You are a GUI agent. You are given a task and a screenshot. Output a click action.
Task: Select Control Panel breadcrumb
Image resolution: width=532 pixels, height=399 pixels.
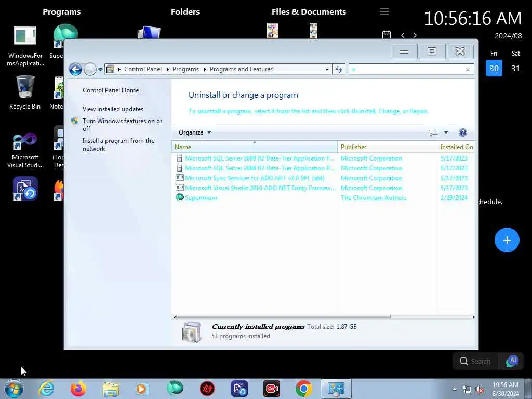(x=143, y=69)
